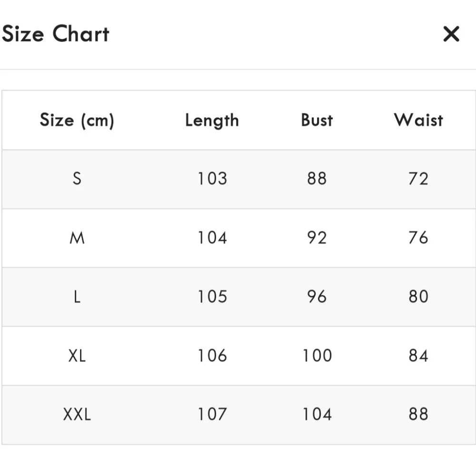Select the bust value 92 for size M
This screenshot has height=476, width=476.
(x=316, y=238)
